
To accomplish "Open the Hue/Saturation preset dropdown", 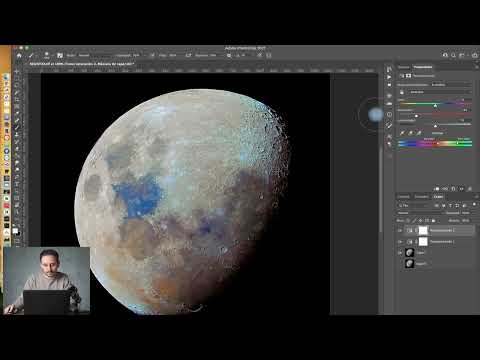I will [x=451, y=85].
